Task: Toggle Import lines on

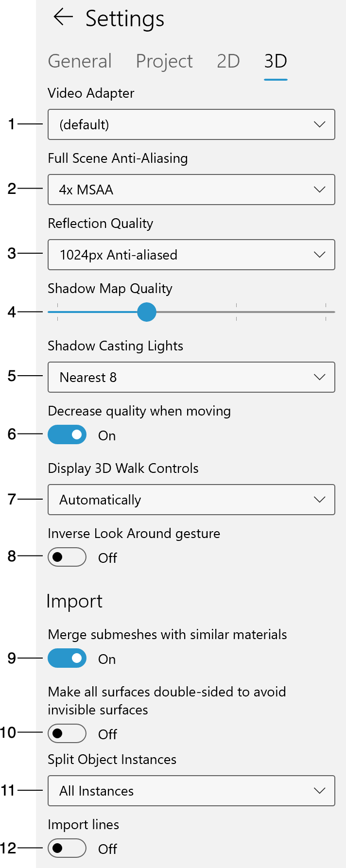Action: tap(67, 848)
